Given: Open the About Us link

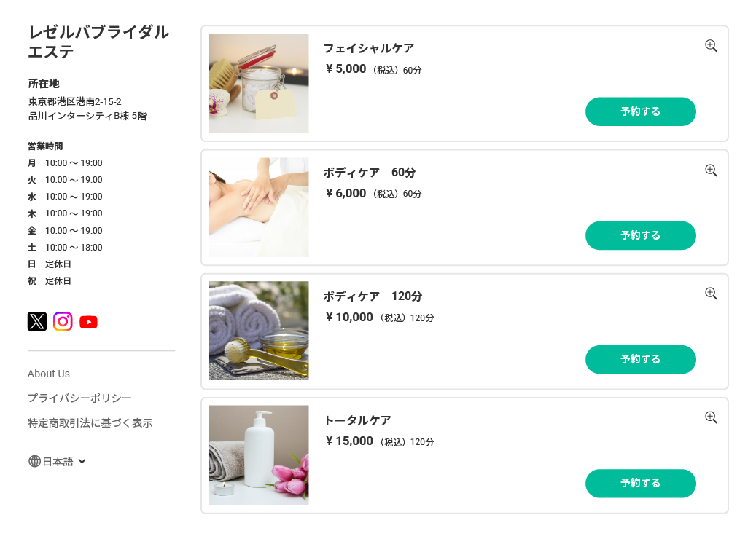Looking at the screenshot, I should coord(49,374).
